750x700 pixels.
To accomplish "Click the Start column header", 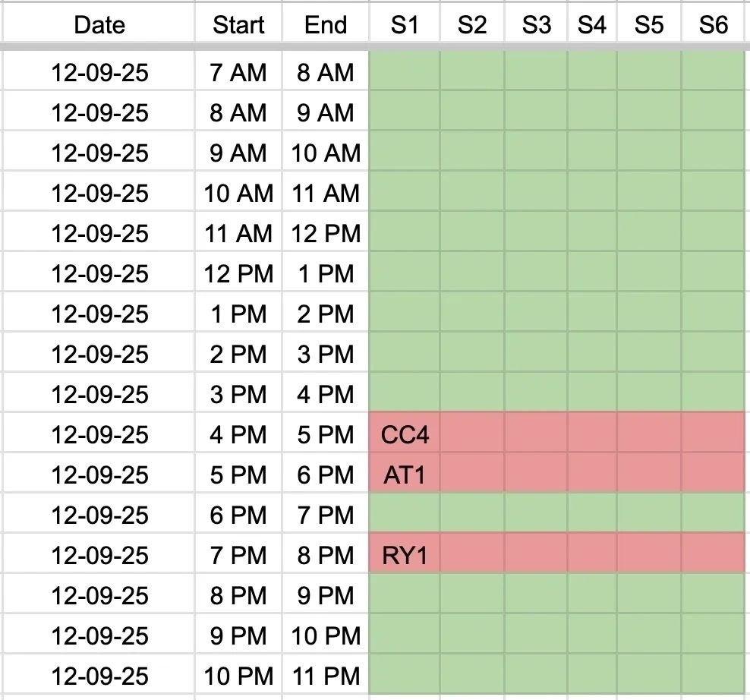I will (238, 25).
